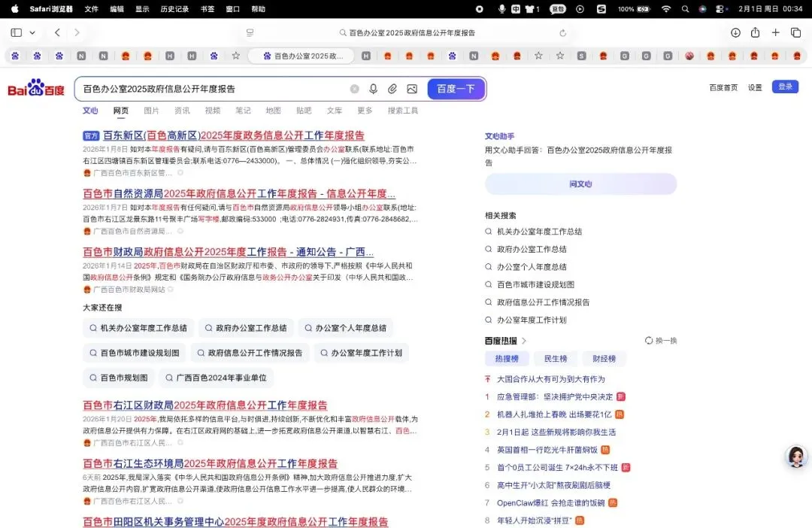Screen dimensions: 812x528
Task: Open the 文件 menu
Action: click(x=92, y=9)
